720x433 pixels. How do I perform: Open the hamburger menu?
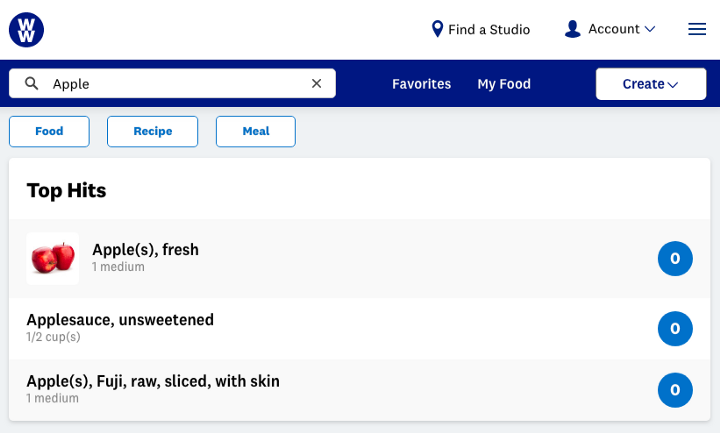click(697, 29)
